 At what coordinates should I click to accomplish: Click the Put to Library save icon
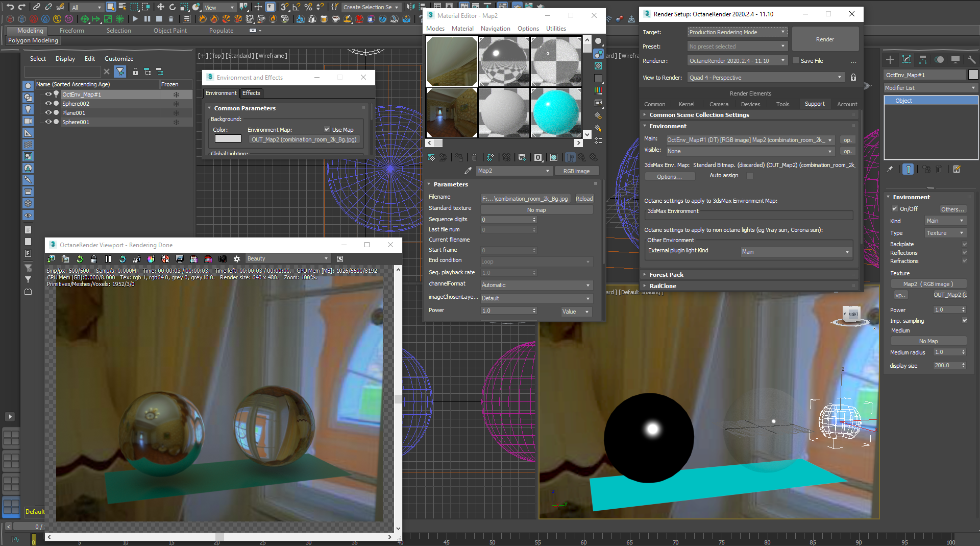tap(522, 157)
